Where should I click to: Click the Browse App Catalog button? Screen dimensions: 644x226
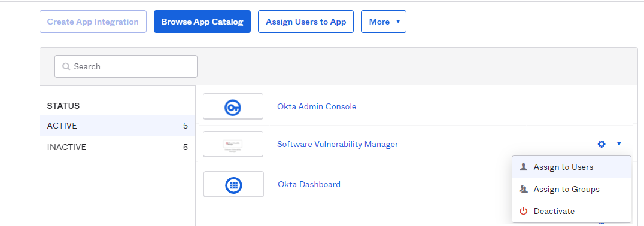[x=202, y=22]
